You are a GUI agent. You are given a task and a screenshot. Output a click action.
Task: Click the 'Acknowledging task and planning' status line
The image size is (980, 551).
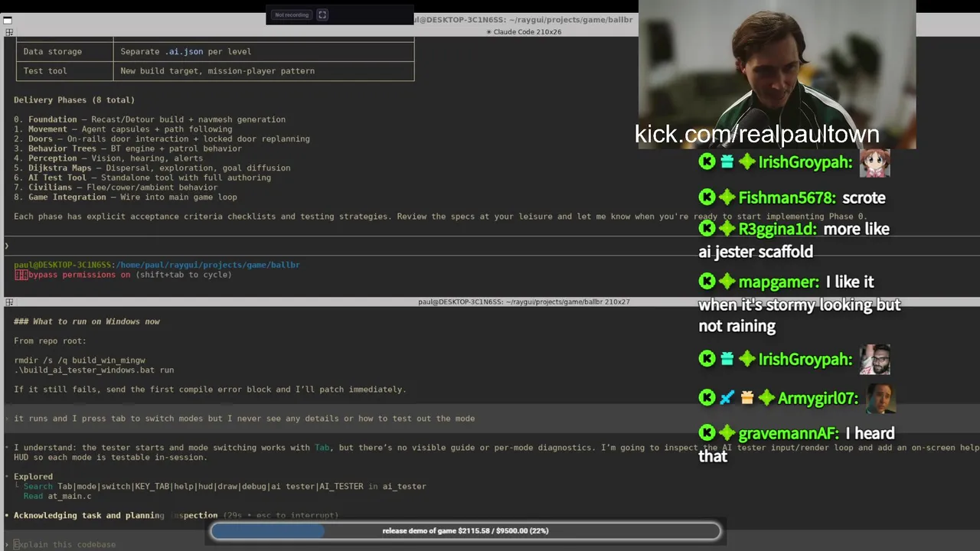point(176,516)
